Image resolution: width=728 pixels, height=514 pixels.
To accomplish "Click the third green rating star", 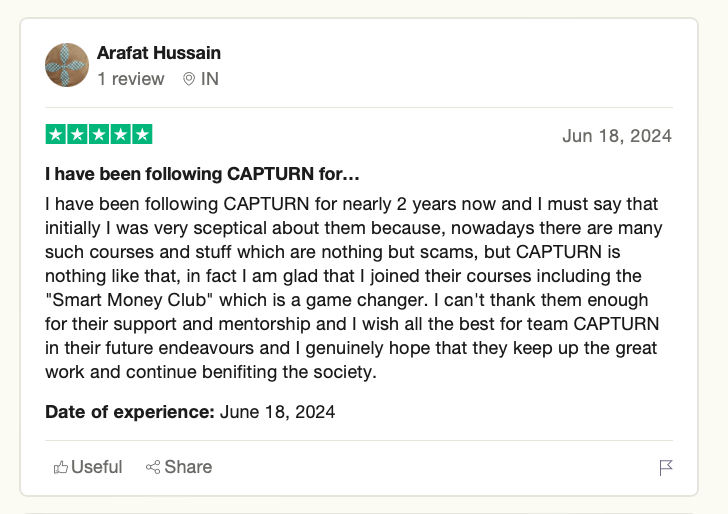I will [99, 134].
